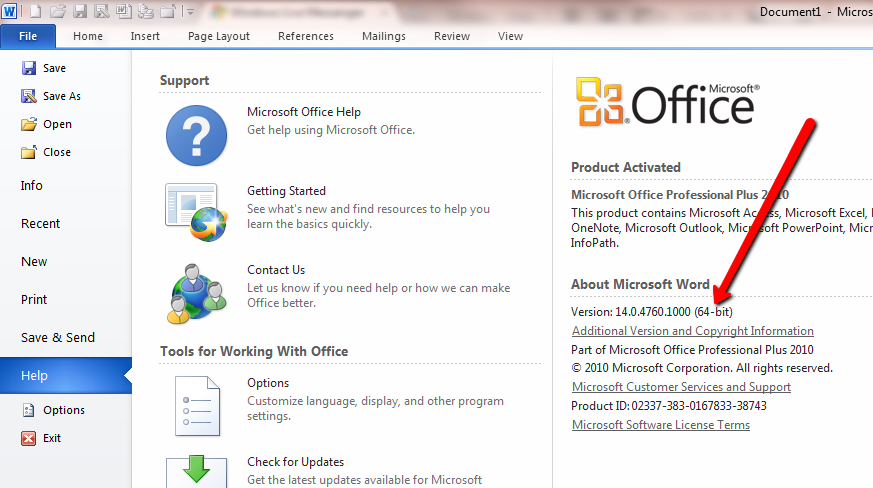Open Microsoft Software License Terms link
Image resolution: width=873 pixels, height=488 pixels.
[661, 424]
